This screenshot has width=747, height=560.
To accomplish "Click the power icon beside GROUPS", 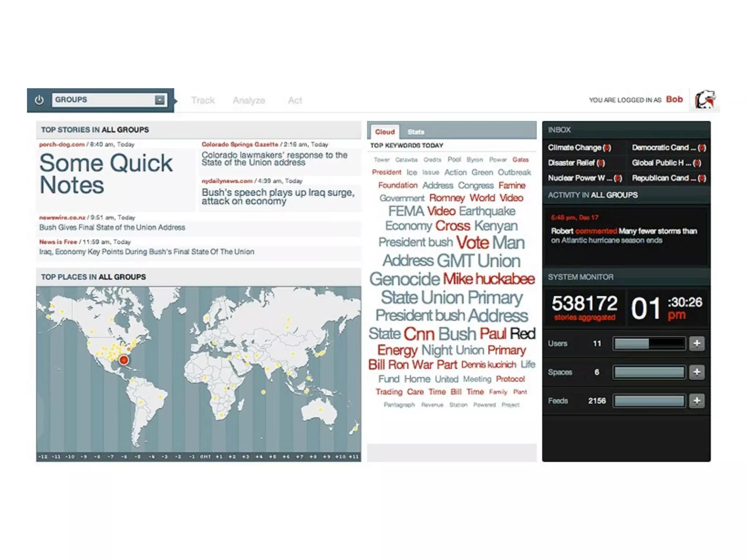I will point(39,100).
